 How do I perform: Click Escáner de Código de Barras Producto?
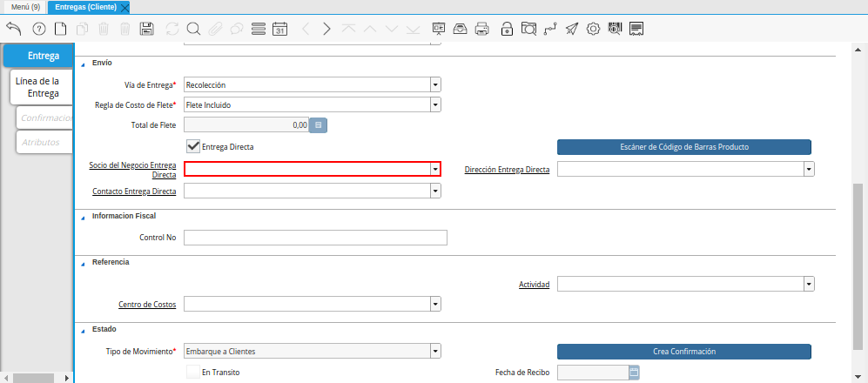click(x=684, y=146)
